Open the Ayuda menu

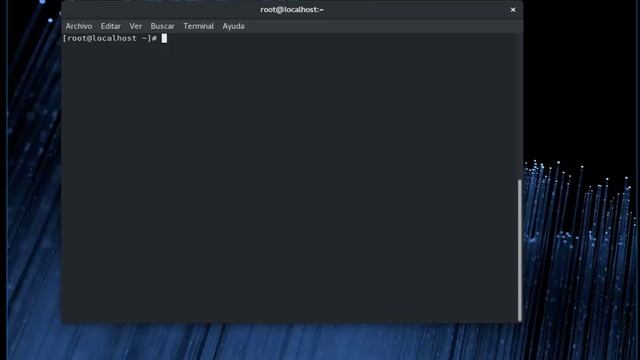(233, 26)
